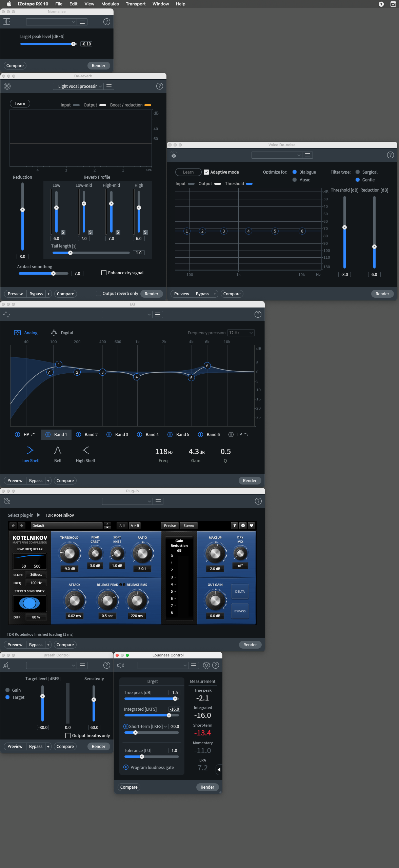Screen dimensions: 399x868
Task: Open De-reverb preset dropdown
Action: pos(78,86)
